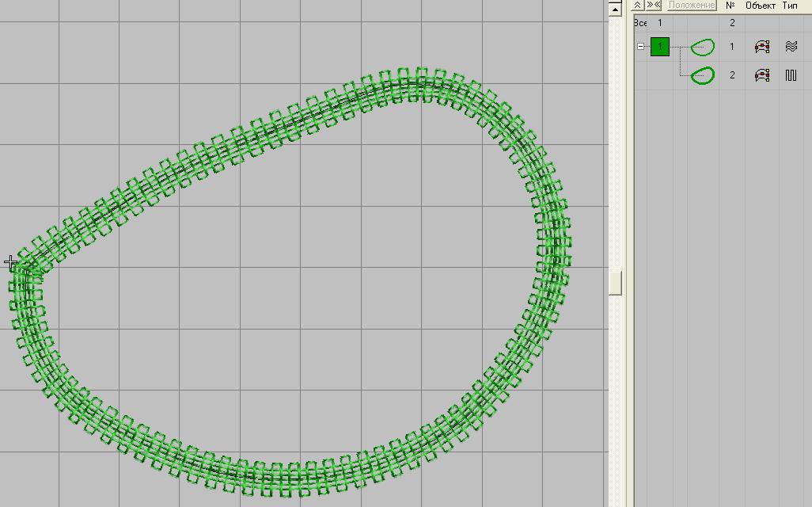Click the № column header
Viewport: 812px width, 507px height.
[x=730, y=5]
